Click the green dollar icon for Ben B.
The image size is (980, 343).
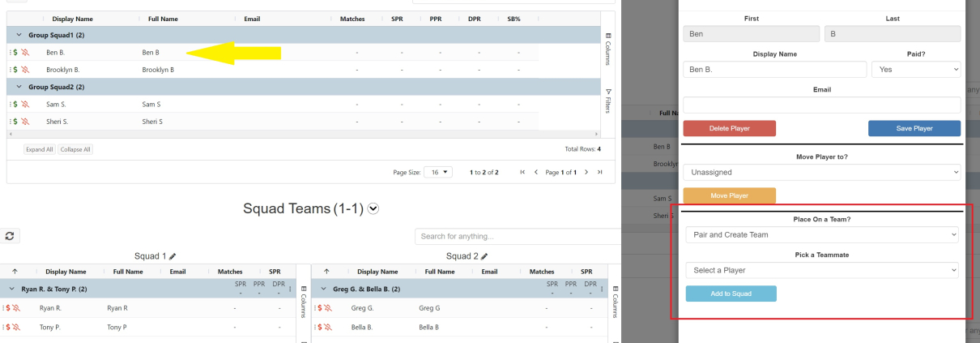[x=15, y=53]
